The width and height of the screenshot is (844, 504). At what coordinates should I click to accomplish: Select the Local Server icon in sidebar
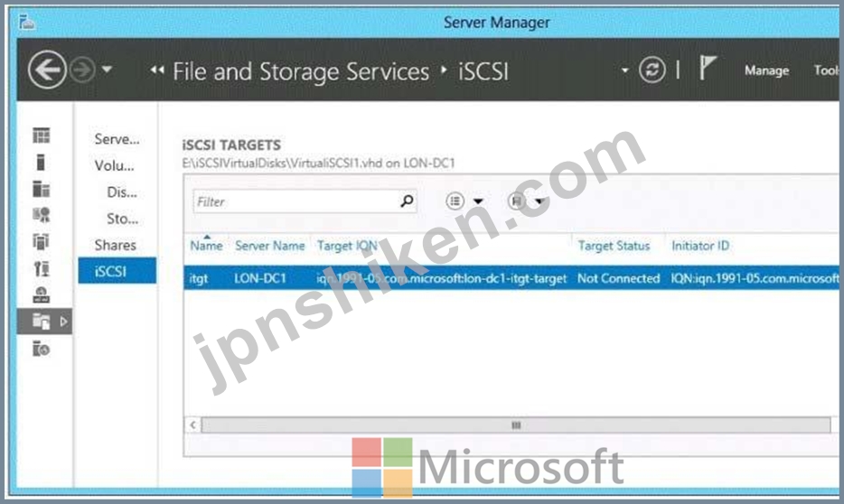pos(41,162)
